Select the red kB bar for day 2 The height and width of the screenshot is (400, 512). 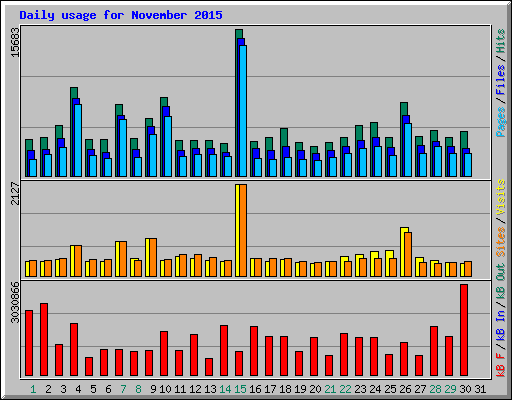(44, 340)
